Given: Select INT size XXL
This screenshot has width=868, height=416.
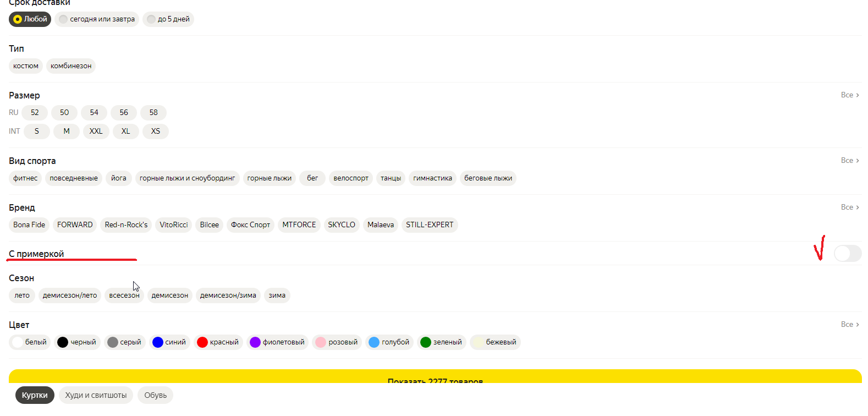Looking at the screenshot, I should (96, 132).
